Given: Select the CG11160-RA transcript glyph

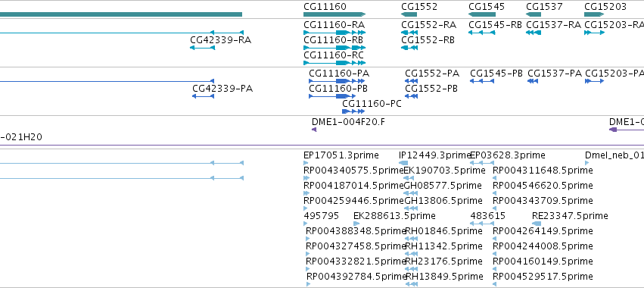Looking at the screenshot, I should tap(334, 33).
